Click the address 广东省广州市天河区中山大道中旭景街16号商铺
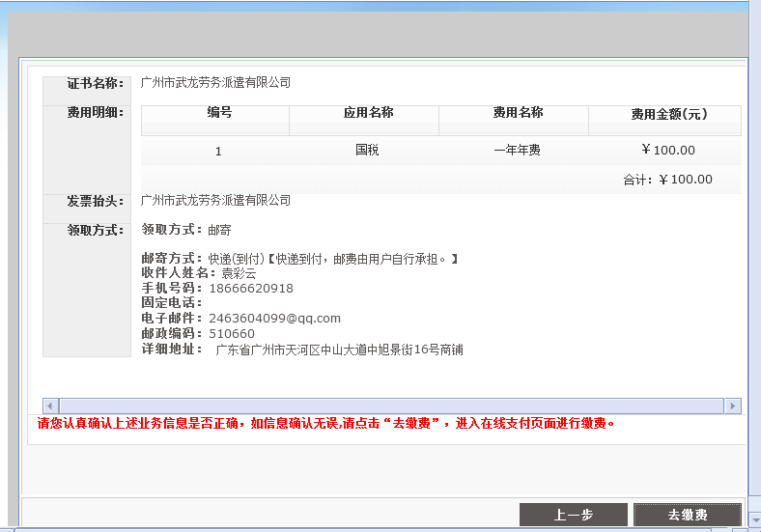Screen dimensions: 761x532 pyautogui.click(x=339, y=350)
